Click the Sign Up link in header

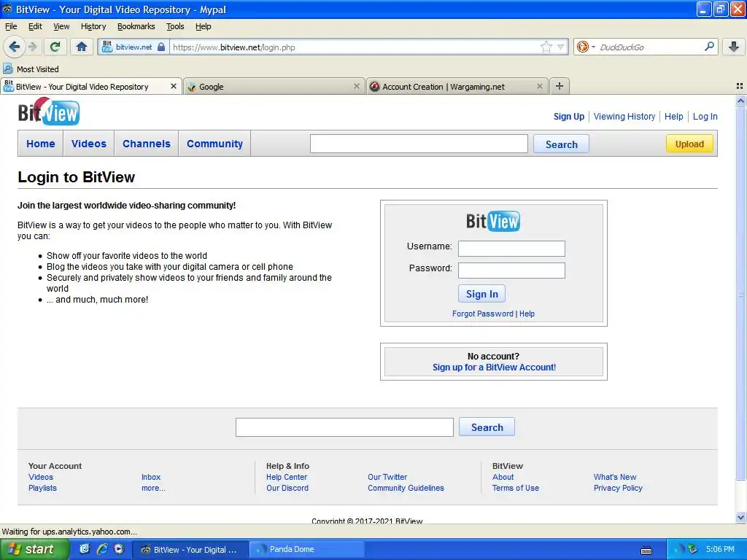click(x=569, y=116)
